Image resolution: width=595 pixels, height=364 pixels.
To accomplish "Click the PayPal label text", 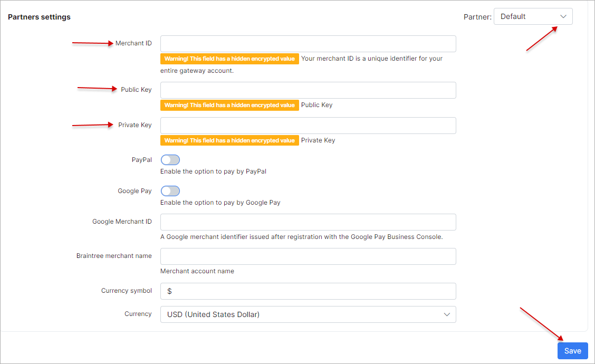I will pos(141,160).
